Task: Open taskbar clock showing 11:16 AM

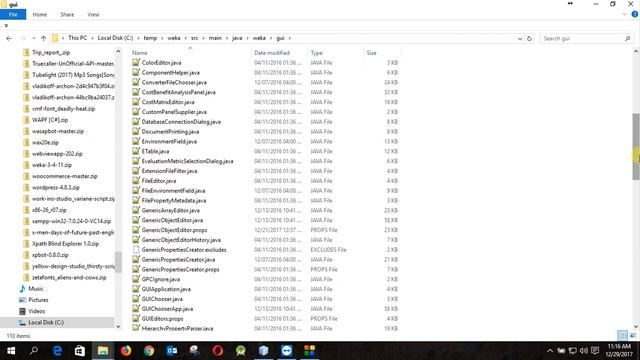Action: (x=619, y=351)
